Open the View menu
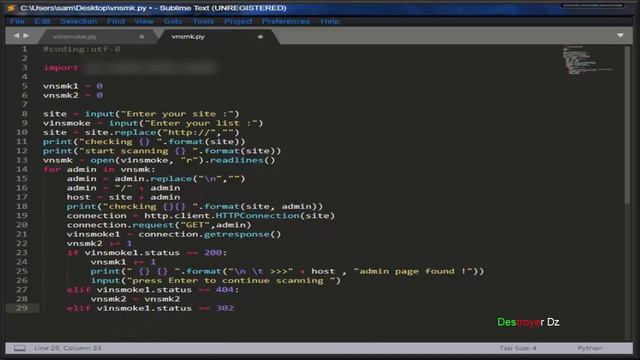Image resolution: width=640 pixels, height=360 pixels. 144,21
